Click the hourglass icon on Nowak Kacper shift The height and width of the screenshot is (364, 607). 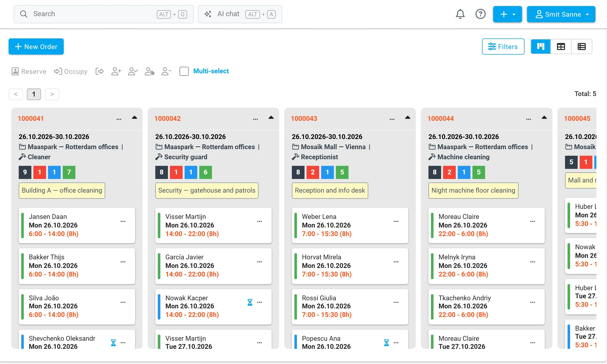click(250, 302)
